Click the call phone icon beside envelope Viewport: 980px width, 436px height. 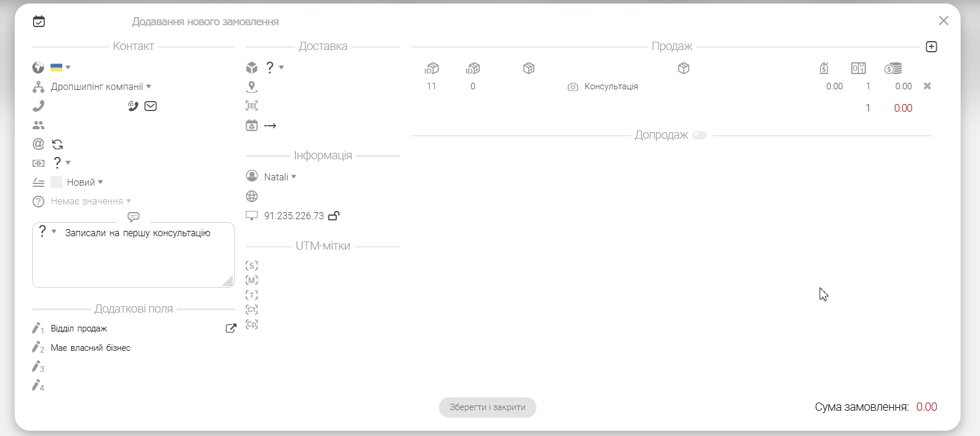pyautogui.click(x=133, y=106)
